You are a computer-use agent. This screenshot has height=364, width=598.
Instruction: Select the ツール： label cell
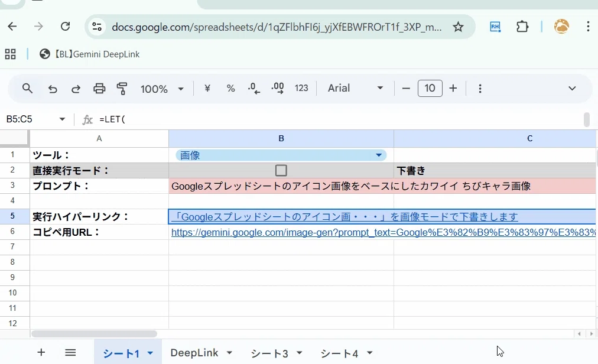(x=99, y=155)
